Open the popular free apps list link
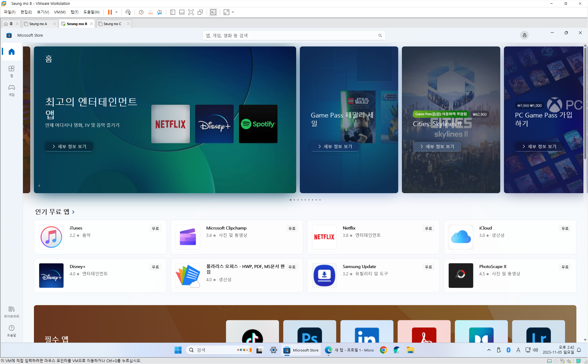 [55, 211]
